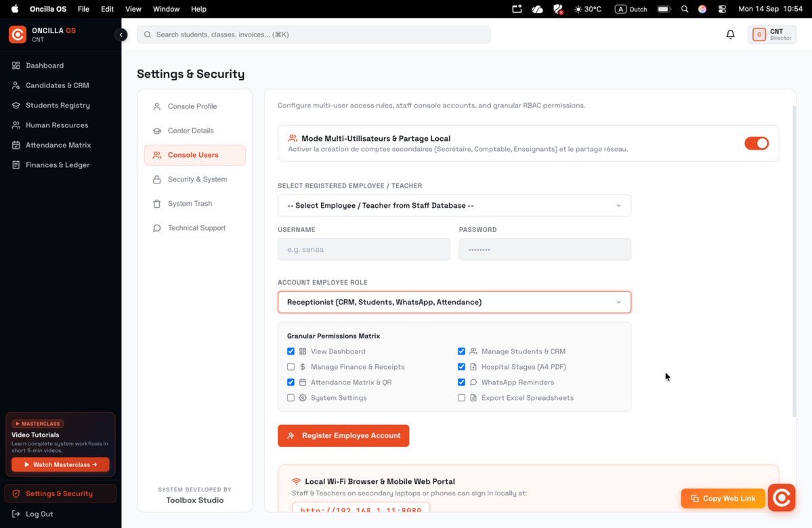Click the Password input field
Image resolution: width=812 pixels, height=528 pixels.
tap(544, 250)
